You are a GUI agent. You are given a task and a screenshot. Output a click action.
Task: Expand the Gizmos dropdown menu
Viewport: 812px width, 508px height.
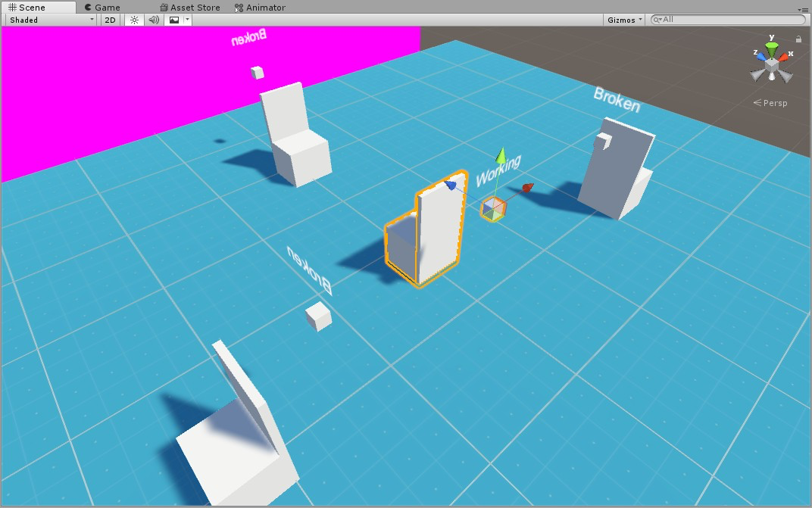pyautogui.click(x=625, y=20)
